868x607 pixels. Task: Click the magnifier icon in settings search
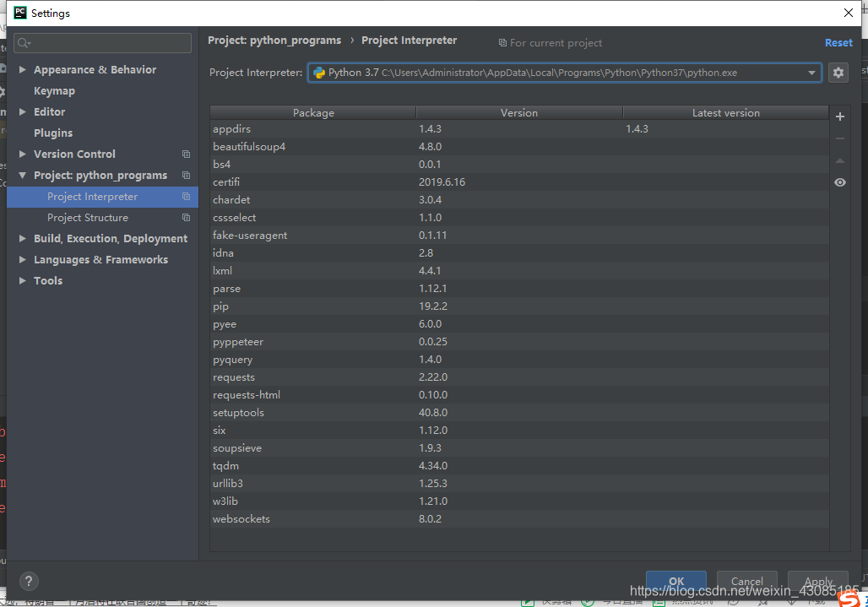[x=24, y=42]
